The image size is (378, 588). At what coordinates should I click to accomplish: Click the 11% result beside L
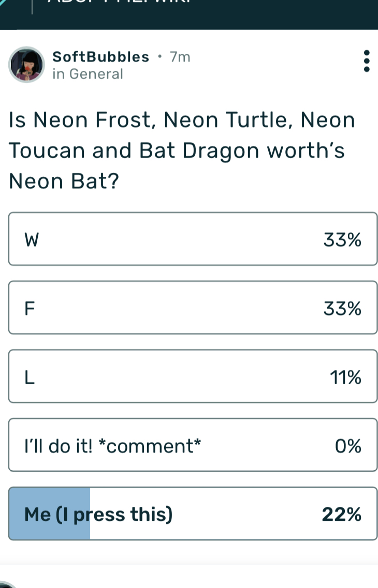tap(345, 378)
